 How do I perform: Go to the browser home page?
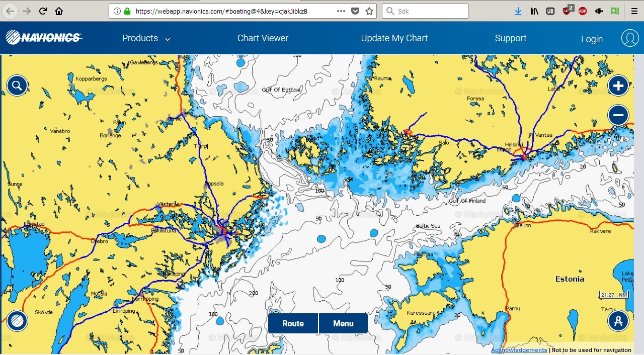(59, 11)
